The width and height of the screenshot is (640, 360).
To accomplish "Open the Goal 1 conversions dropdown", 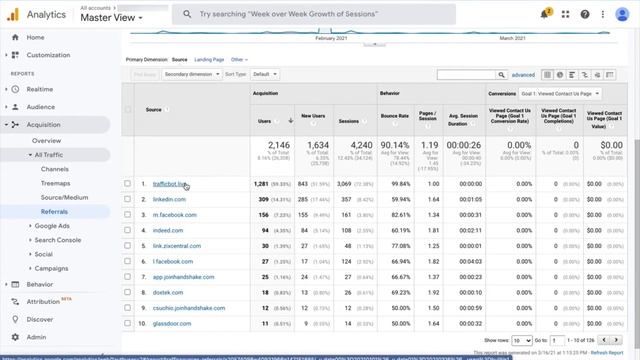I will (560, 93).
